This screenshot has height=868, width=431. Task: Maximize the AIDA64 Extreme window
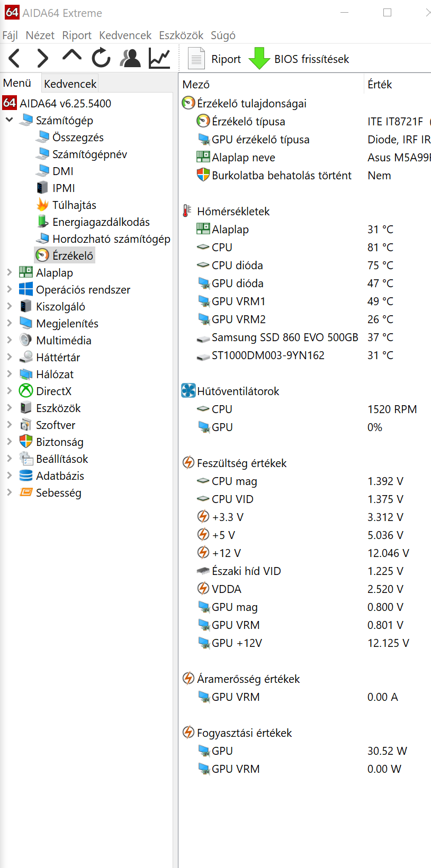click(387, 12)
